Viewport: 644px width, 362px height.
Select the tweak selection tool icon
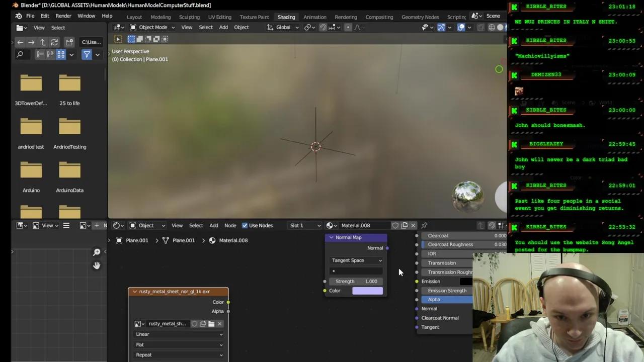click(x=118, y=39)
